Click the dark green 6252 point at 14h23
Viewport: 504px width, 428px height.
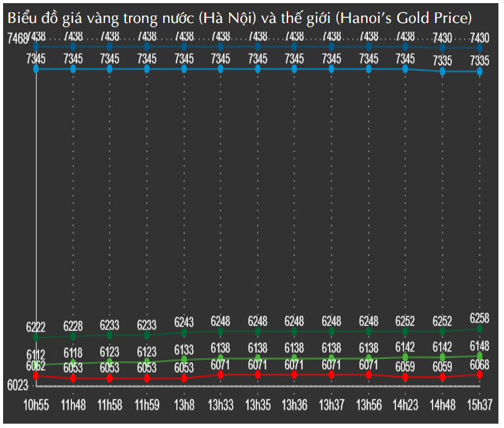[406, 331]
